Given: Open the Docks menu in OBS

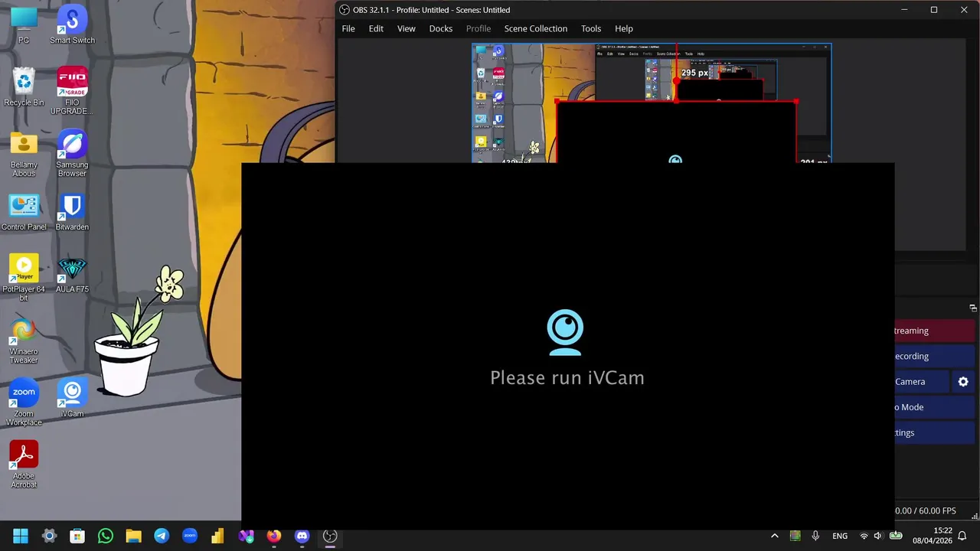Looking at the screenshot, I should [441, 28].
